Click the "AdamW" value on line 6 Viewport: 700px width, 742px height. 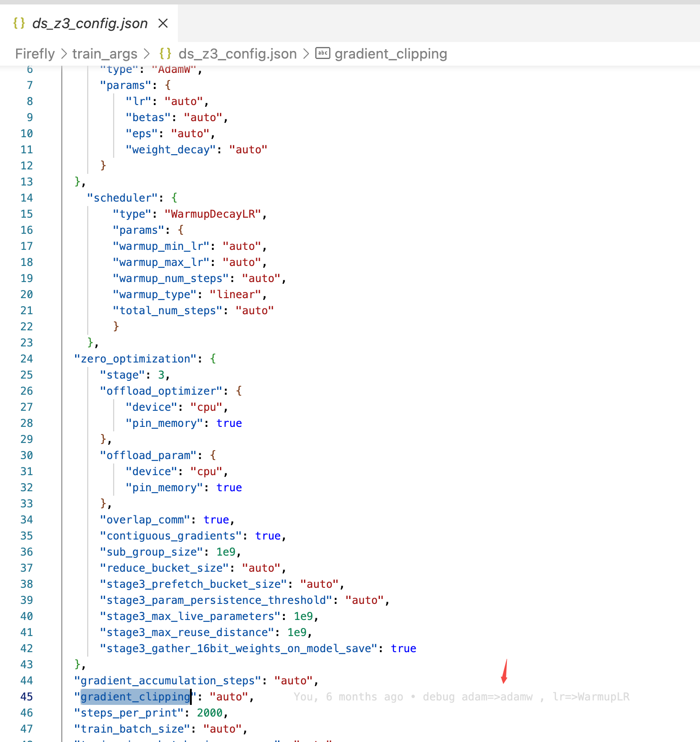pyautogui.click(x=174, y=69)
